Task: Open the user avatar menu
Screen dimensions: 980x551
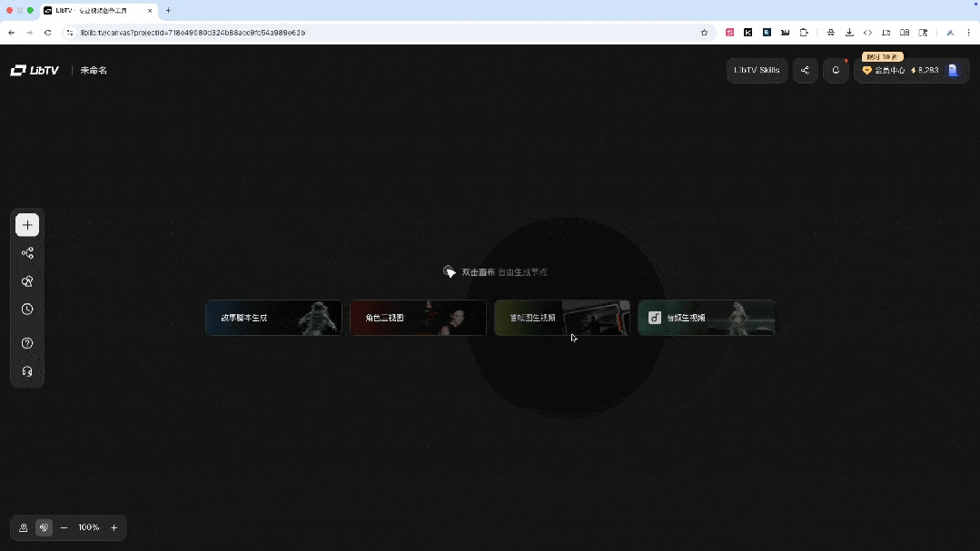Action: click(953, 71)
